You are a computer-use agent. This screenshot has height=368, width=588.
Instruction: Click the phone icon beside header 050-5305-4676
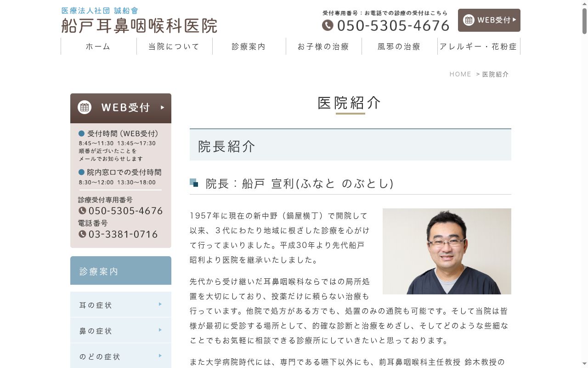pos(328,25)
